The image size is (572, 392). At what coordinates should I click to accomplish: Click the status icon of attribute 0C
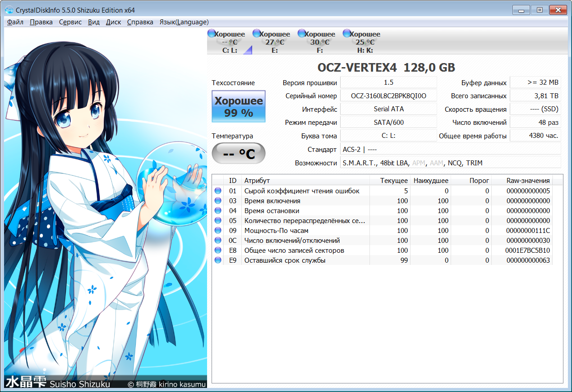point(218,241)
